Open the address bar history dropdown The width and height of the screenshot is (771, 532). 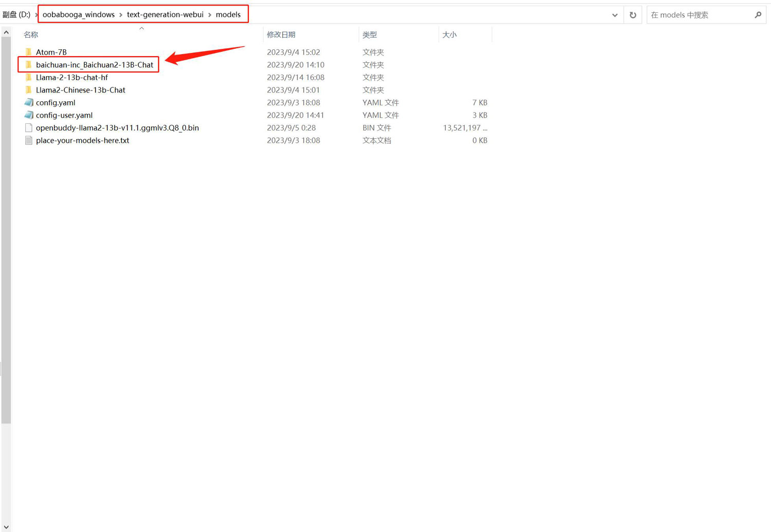coord(615,15)
